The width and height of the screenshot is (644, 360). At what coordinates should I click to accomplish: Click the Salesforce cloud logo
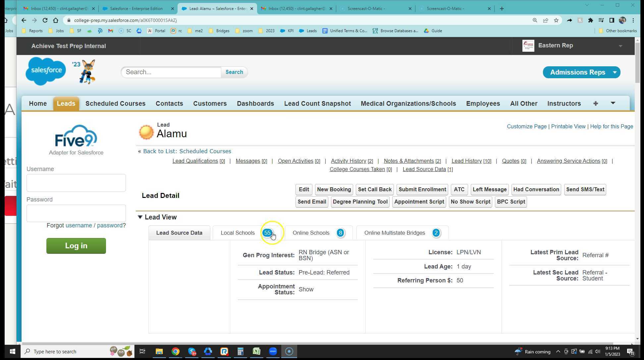coord(46,71)
